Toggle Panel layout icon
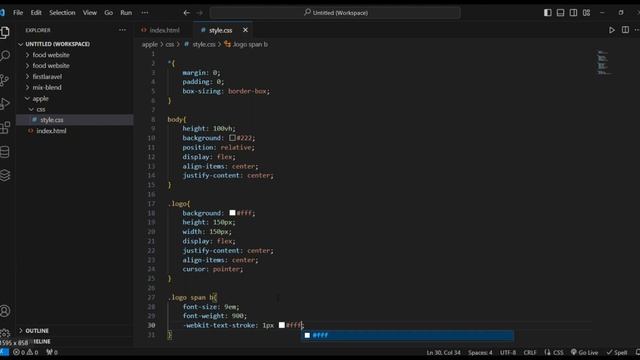 coord(560,13)
